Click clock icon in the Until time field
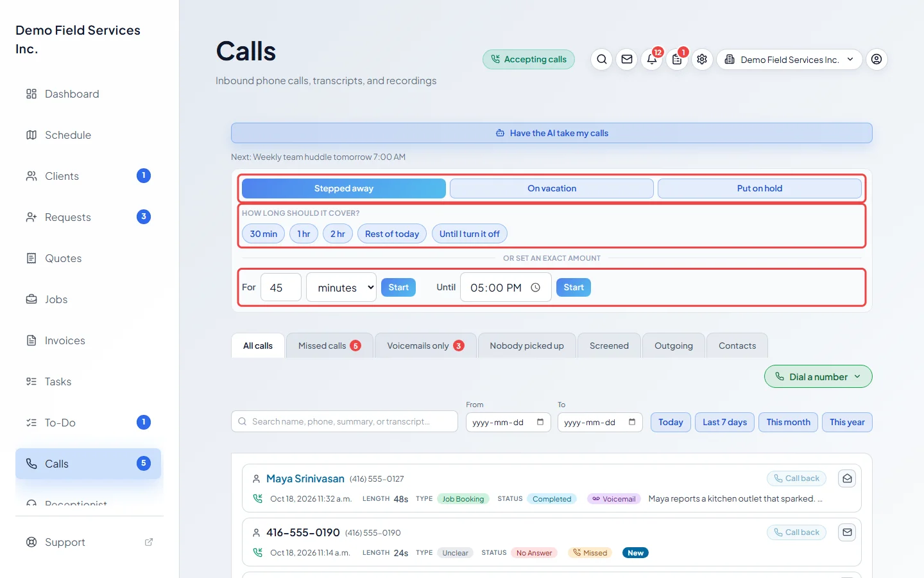924x578 pixels. click(536, 288)
